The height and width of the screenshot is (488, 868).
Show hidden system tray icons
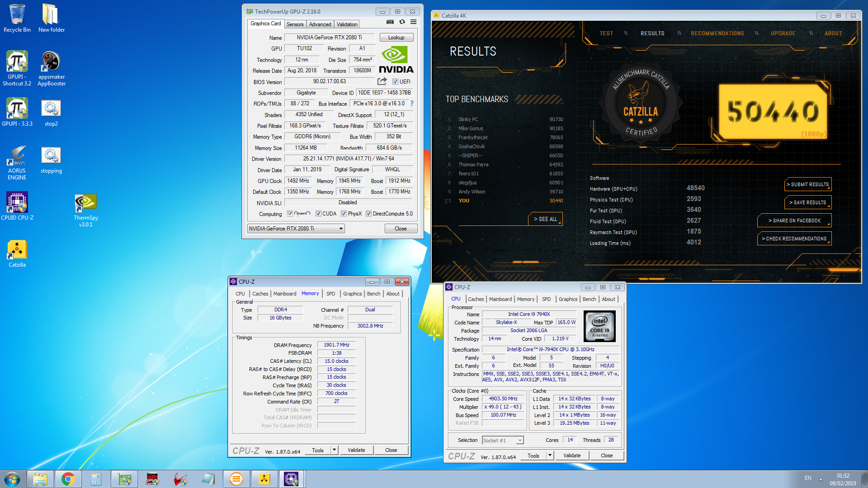(821, 479)
